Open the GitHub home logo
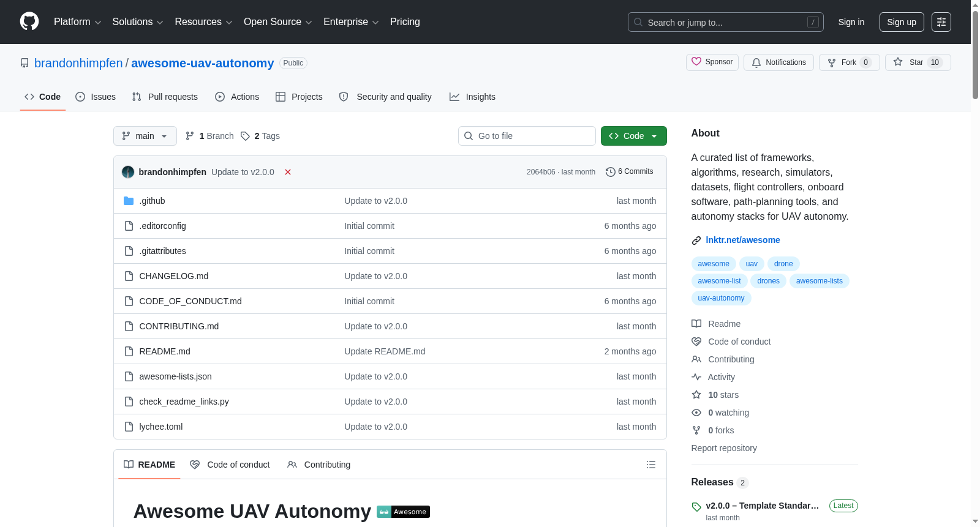 pyautogui.click(x=29, y=21)
